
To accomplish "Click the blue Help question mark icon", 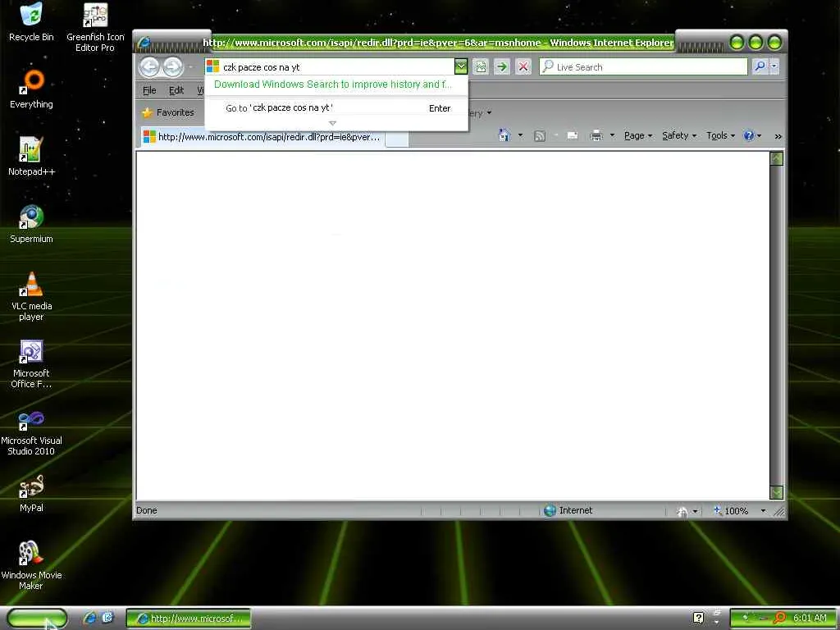I will coord(748,135).
